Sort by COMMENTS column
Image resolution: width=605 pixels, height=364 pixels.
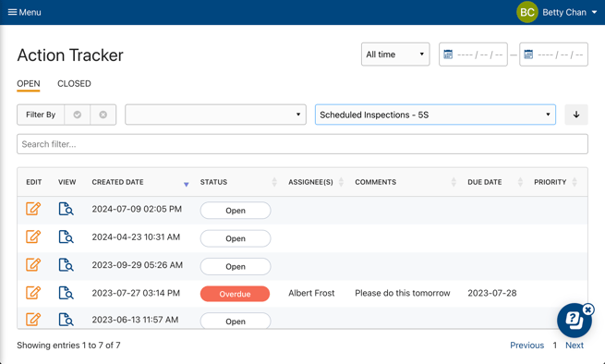click(x=454, y=182)
